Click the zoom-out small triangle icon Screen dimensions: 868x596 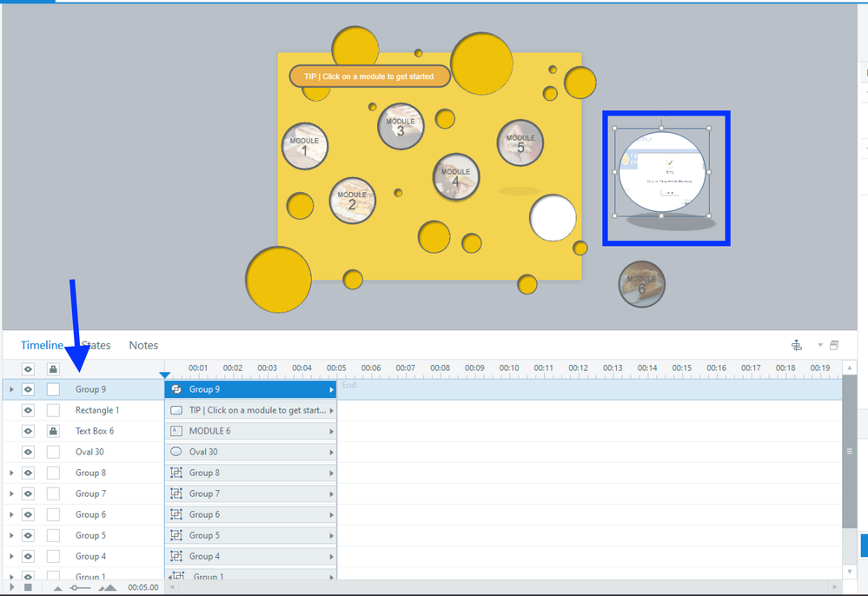(x=57, y=588)
